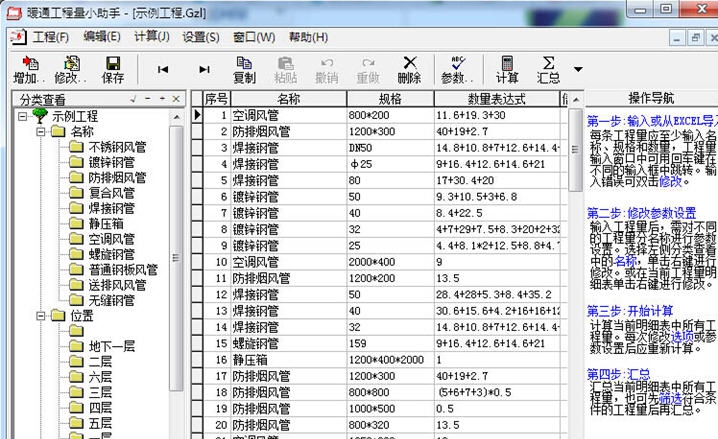Click the tree panel scrollbar thumb
Viewport: 718px width, 439px height.
[176, 258]
